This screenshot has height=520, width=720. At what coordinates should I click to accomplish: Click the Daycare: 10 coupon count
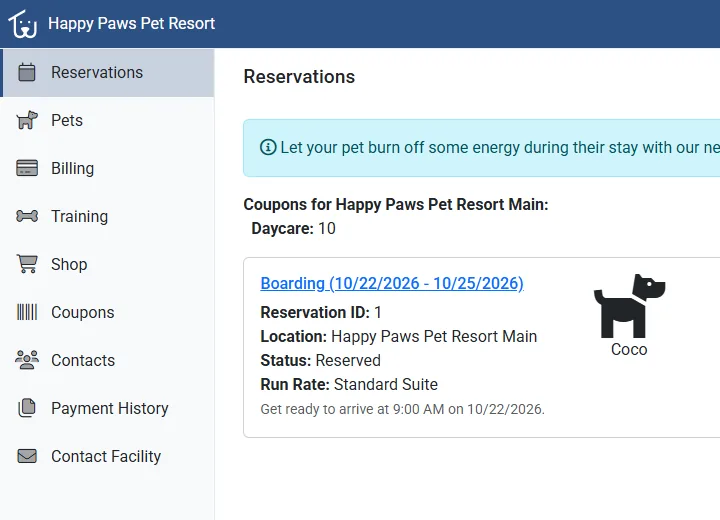pyautogui.click(x=293, y=228)
